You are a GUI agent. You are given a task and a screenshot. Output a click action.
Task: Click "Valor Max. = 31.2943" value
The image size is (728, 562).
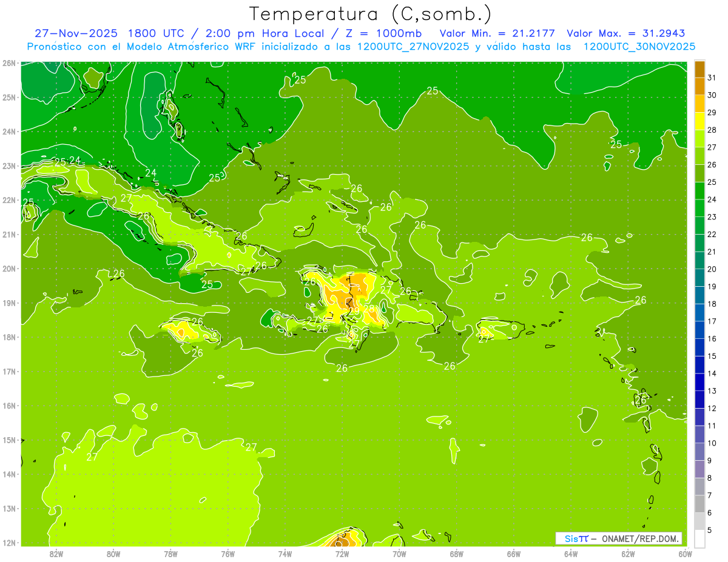(626, 33)
